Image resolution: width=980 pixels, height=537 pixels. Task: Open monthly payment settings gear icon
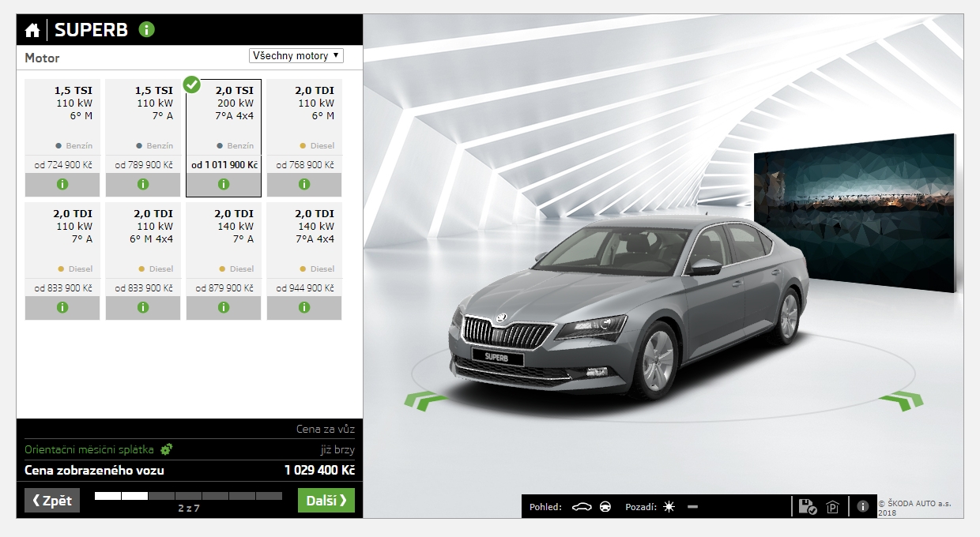click(166, 449)
